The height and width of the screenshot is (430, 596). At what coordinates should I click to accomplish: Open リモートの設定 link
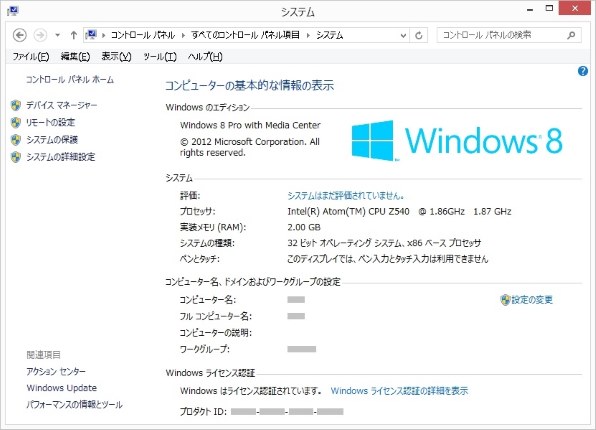[x=50, y=122]
